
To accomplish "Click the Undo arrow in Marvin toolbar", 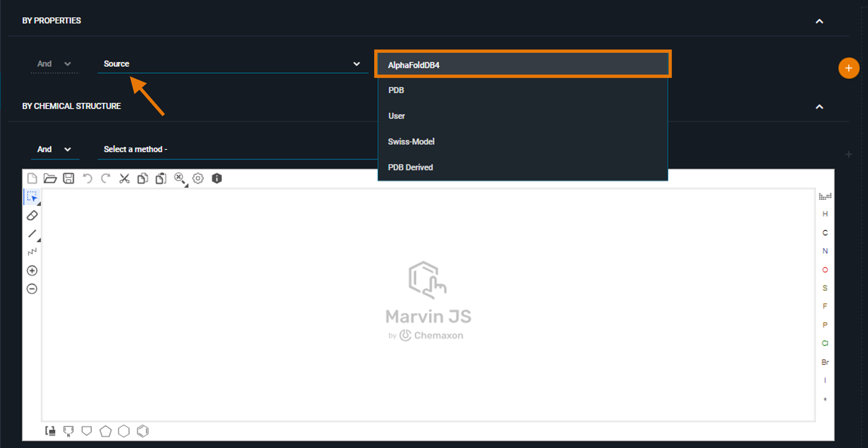I will pos(87,178).
